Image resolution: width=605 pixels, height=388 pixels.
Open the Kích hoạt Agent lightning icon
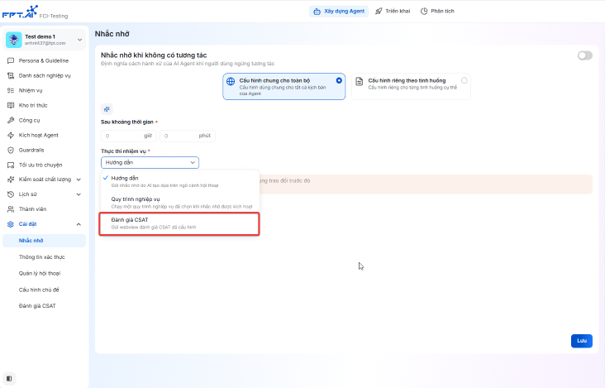(x=10, y=135)
